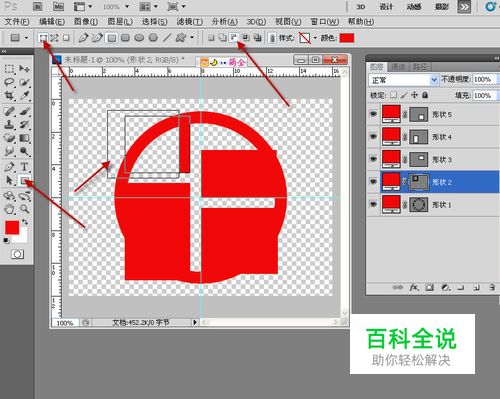Switch to 摄影 workspace
The height and width of the screenshot is (399, 500).
tap(442, 7)
